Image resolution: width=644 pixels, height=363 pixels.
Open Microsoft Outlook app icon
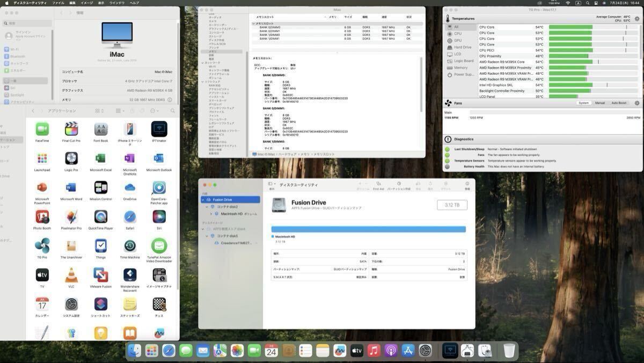click(159, 158)
